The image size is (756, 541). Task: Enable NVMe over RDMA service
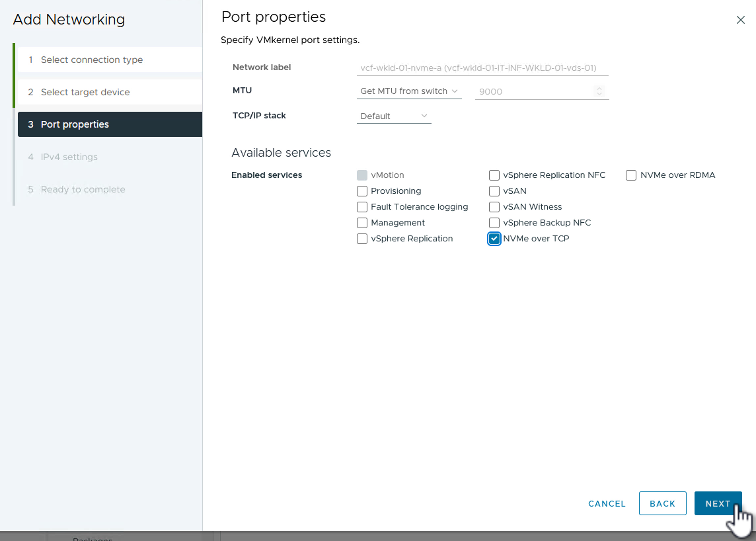631,175
